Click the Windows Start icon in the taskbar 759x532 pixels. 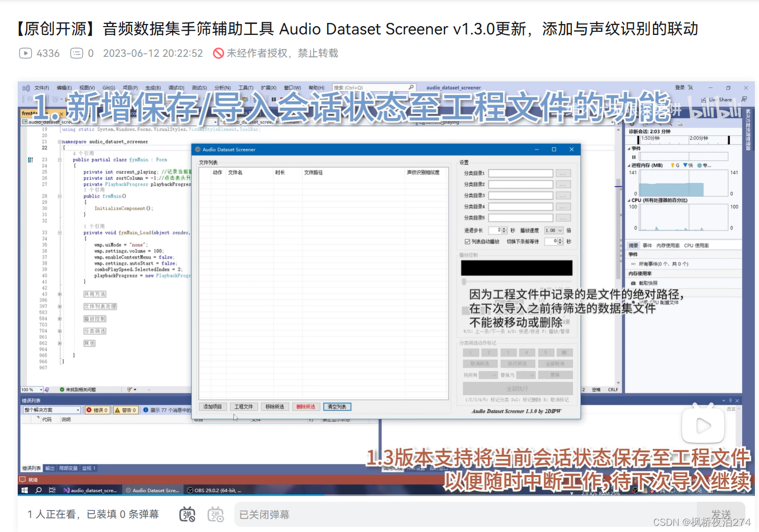pos(25,490)
